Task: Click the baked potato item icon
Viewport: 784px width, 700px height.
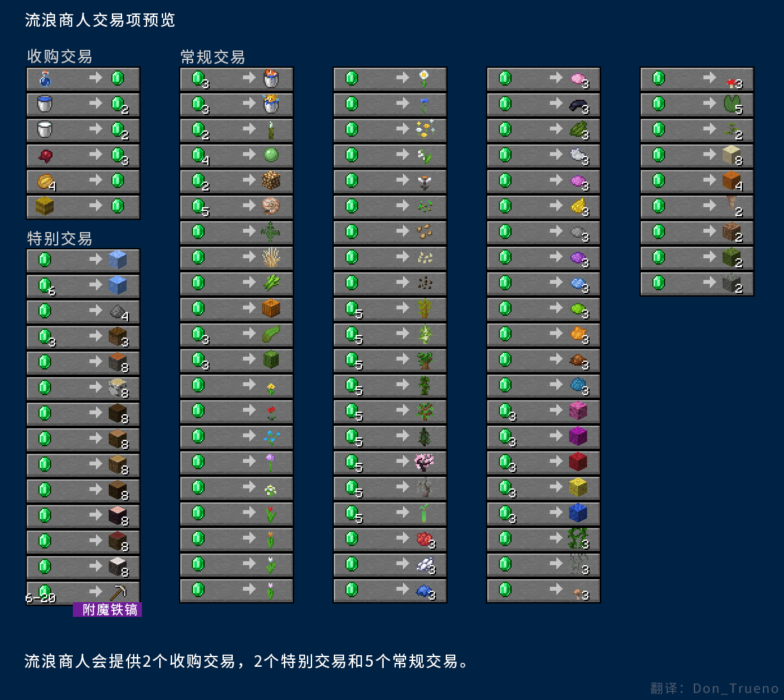Action: [45, 181]
